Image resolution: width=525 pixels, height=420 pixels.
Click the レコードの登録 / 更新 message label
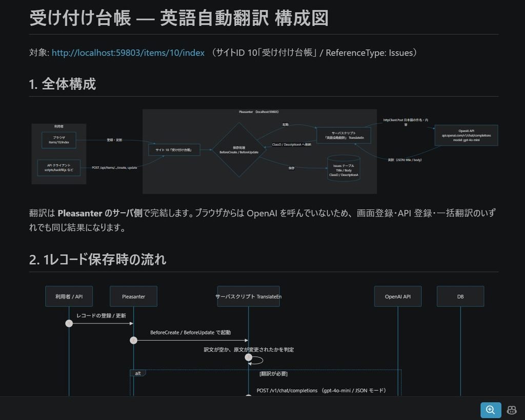click(x=101, y=315)
